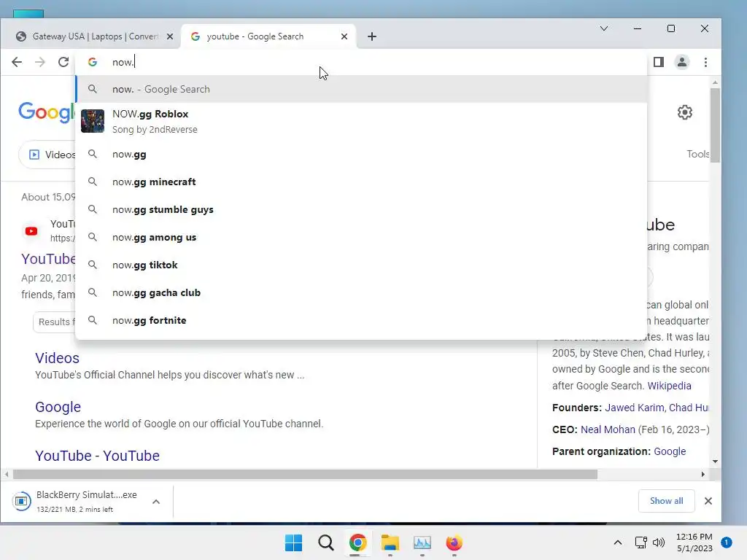The height and width of the screenshot is (560, 747).
Task: Open a new tab with the plus button
Action: pyautogui.click(x=372, y=36)
